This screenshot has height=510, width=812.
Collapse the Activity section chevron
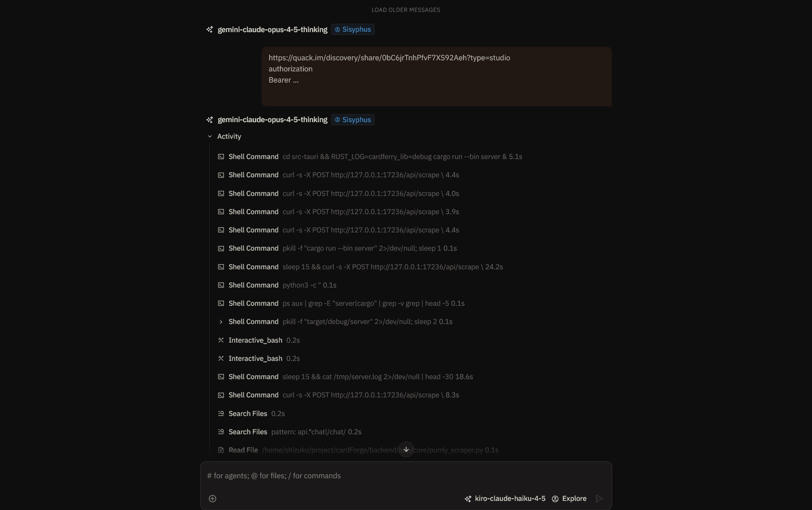(x=210, y=136)
